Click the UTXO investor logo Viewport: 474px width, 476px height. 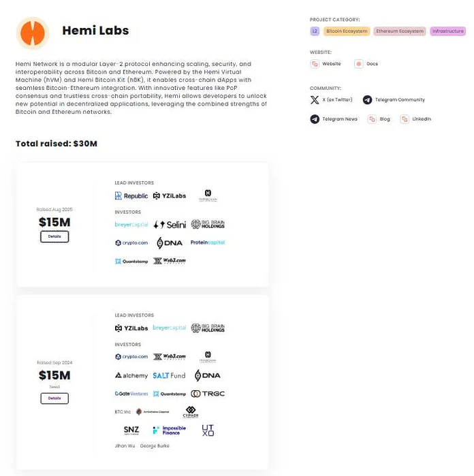click(x=208, y=430)
